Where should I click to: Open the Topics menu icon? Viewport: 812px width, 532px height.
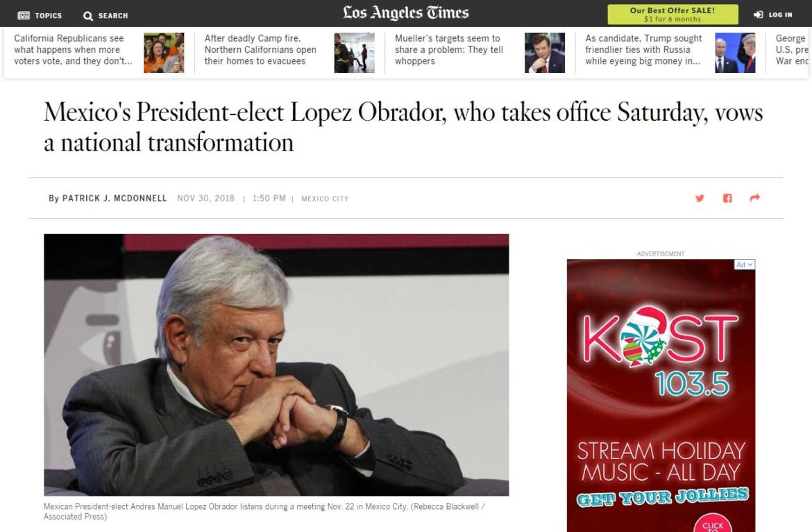(24, 15)
